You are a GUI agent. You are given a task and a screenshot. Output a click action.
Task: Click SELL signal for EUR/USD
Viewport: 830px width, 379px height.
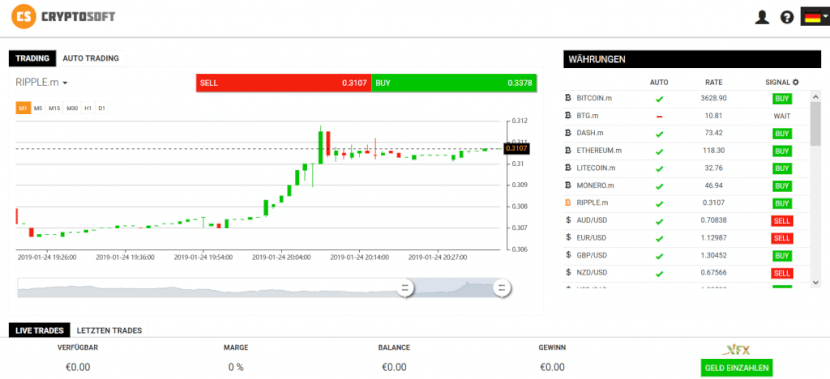click(x=782, y=238)
